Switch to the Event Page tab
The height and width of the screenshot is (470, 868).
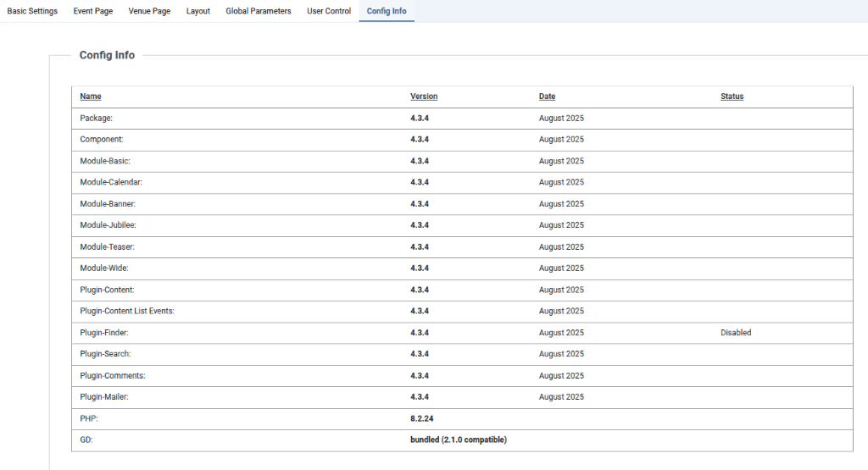tap(93, 11)
